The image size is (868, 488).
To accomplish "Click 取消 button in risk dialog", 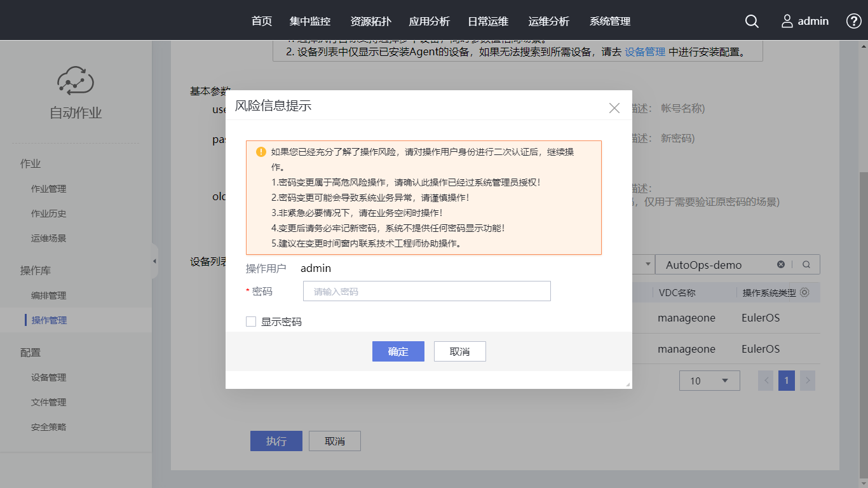I will 459,351.
